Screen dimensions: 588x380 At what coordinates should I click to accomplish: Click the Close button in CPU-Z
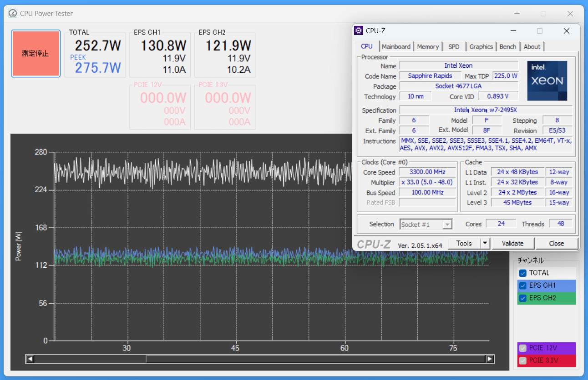pyautogui.click(x=556, y=244)
